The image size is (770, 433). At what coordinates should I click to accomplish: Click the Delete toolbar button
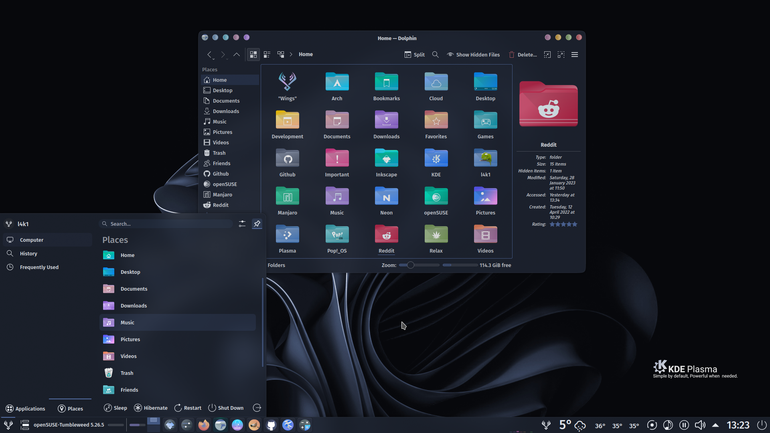click(522, 54)
